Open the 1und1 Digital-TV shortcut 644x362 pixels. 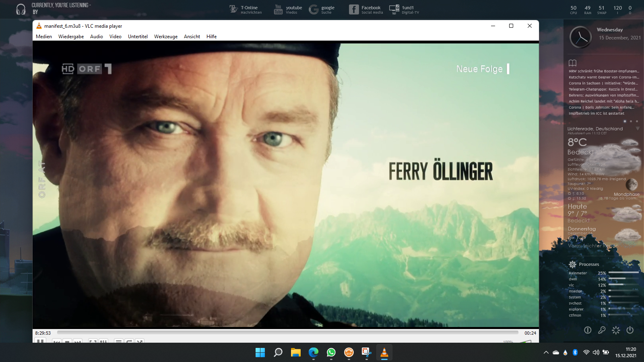coord(404,9)
